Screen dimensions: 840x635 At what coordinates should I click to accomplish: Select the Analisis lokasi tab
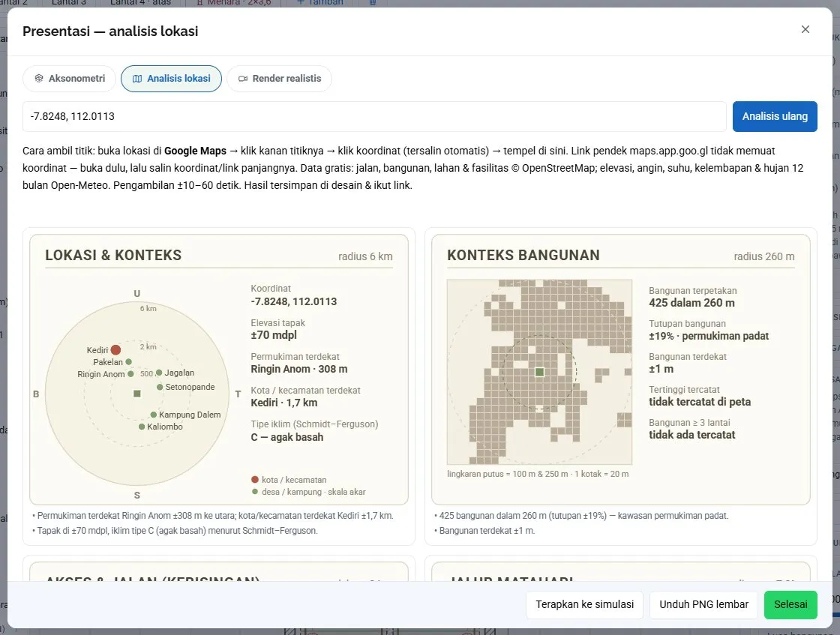[x=172, y=79]
